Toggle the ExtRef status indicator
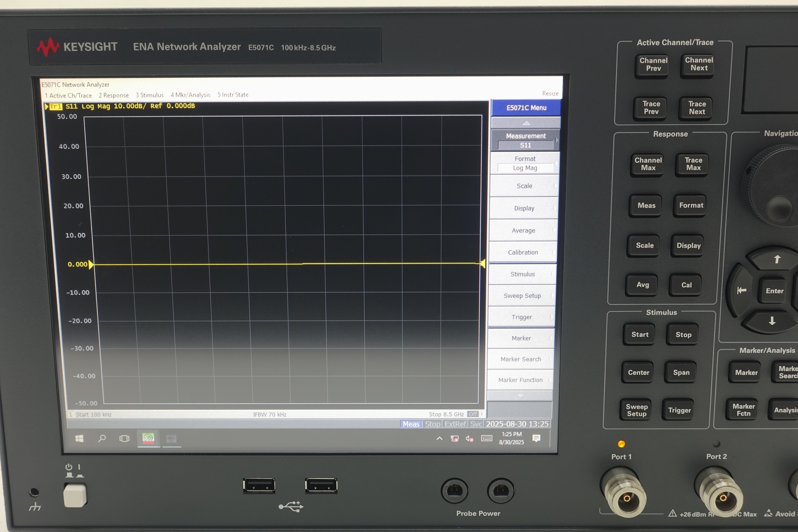This screenshot has height=532, width=798. 455,424
